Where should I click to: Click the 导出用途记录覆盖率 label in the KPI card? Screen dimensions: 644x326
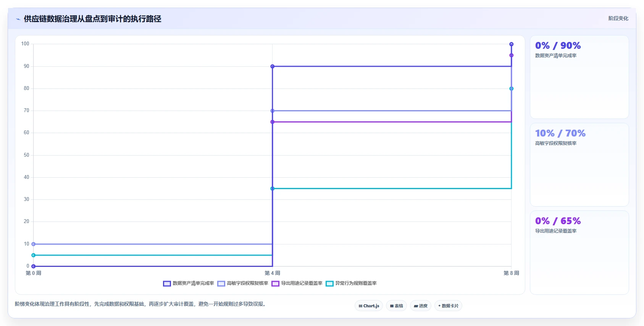click(x=556, y=231)
